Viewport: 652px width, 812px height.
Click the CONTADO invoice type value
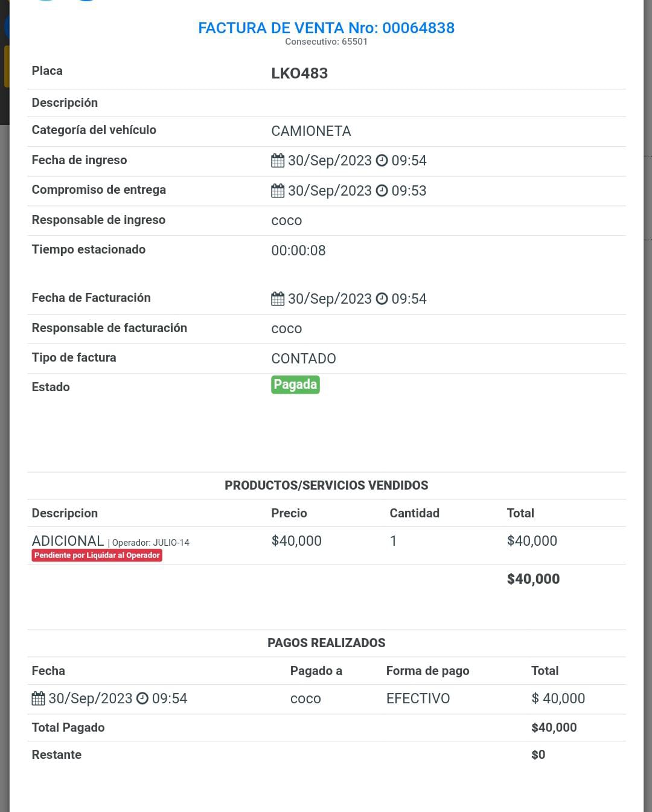(304, 359)
